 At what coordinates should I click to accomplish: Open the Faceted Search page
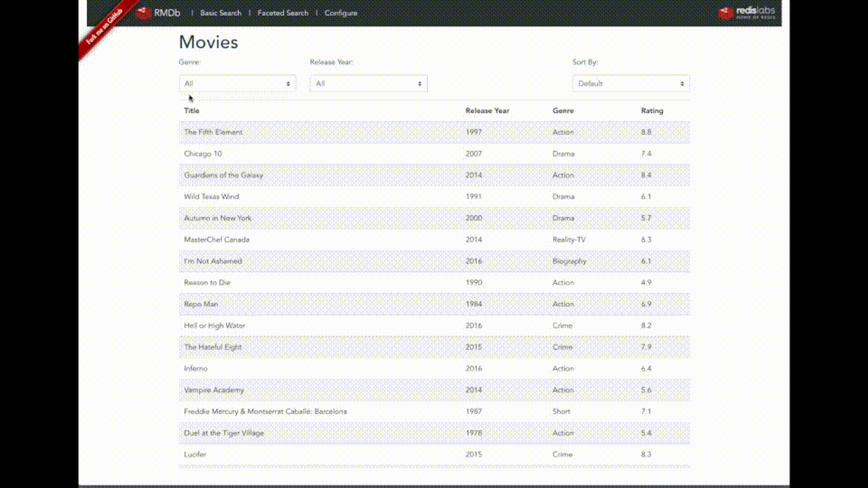pyautogui.click(x=283, y=13)
